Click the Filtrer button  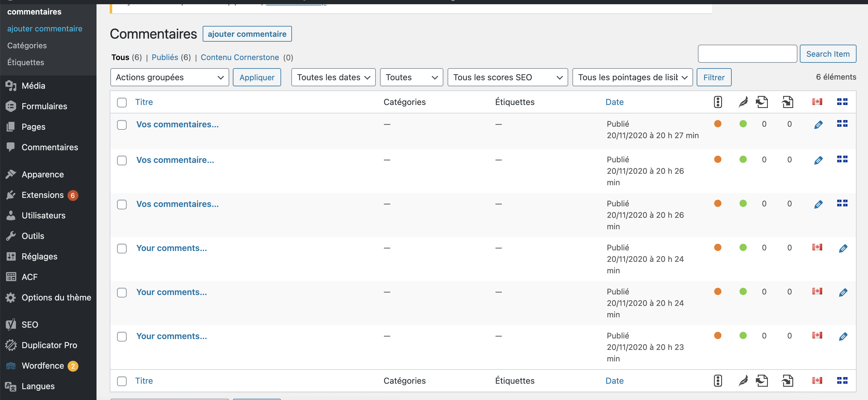(713, 77)
